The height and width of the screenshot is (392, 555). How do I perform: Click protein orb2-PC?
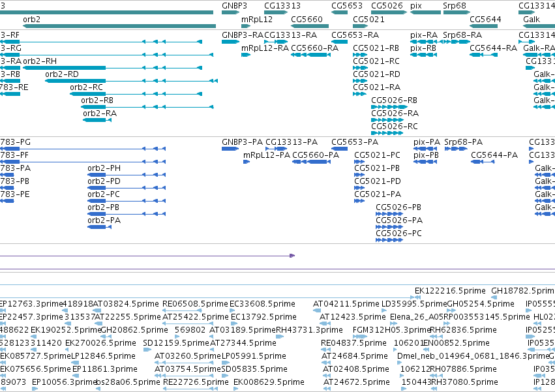(104, 194)
